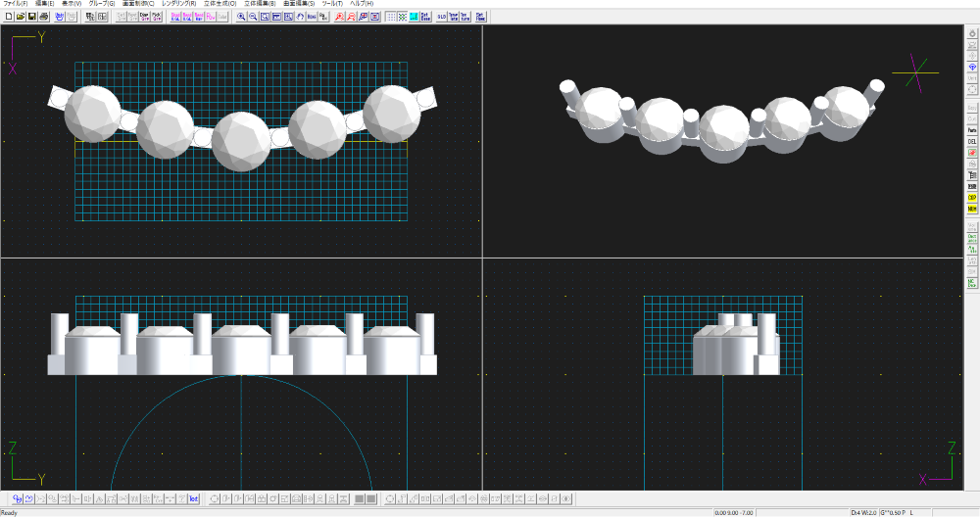Open the ファイル(F) menu
Image resolution: width=980 pixels, height=517 pixels.
(x=16, y=4)
